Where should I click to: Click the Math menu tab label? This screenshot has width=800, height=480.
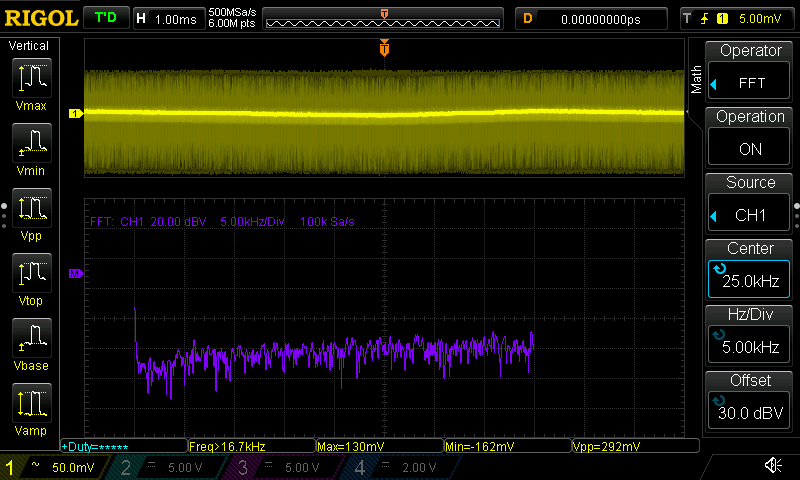(x=696, y=80)
